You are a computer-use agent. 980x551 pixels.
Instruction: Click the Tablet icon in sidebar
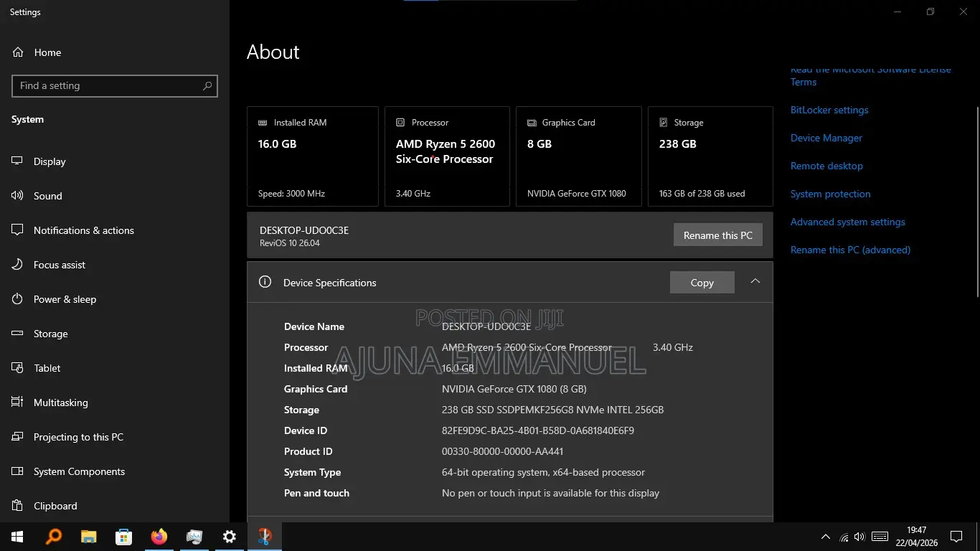[x=18, y=368]
